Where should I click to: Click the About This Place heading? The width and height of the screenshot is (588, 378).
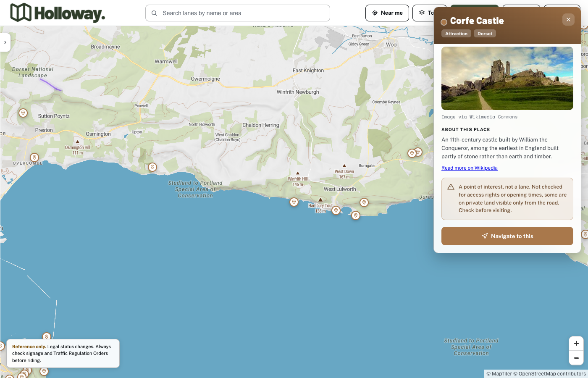click(x=466, y=130)
